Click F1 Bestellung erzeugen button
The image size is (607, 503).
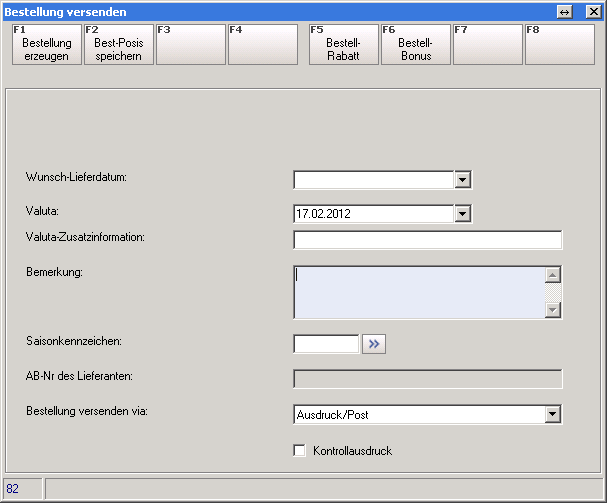47,45
